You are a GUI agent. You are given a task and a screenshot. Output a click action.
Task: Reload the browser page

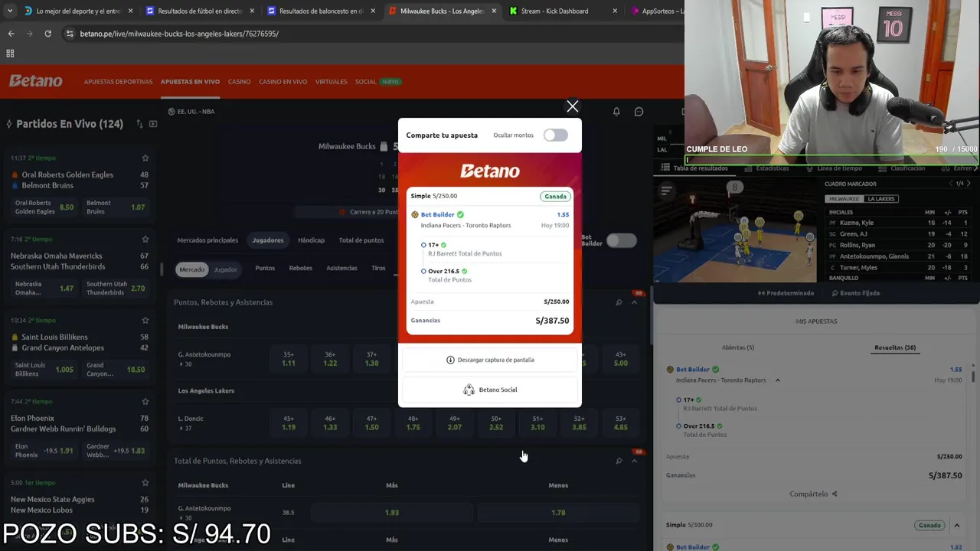pos(47,34)
